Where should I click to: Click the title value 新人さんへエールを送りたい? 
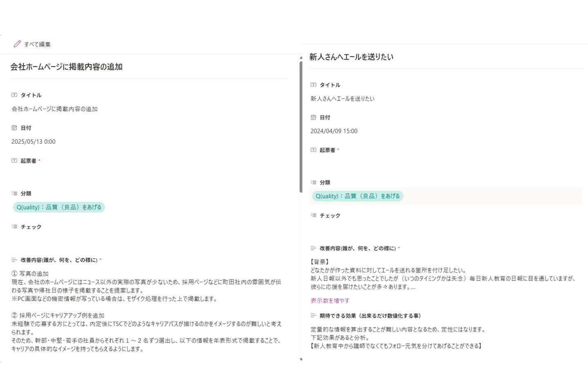point(342,99)
